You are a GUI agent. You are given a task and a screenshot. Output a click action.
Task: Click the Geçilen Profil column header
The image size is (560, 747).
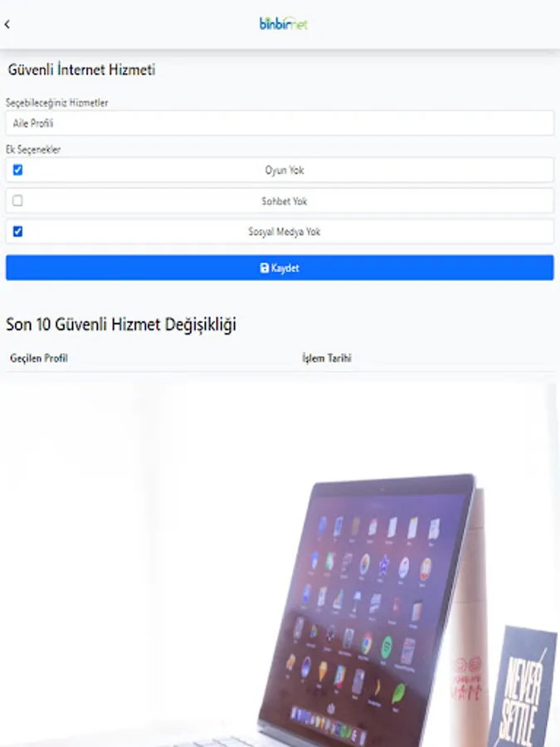coord(38,359)
